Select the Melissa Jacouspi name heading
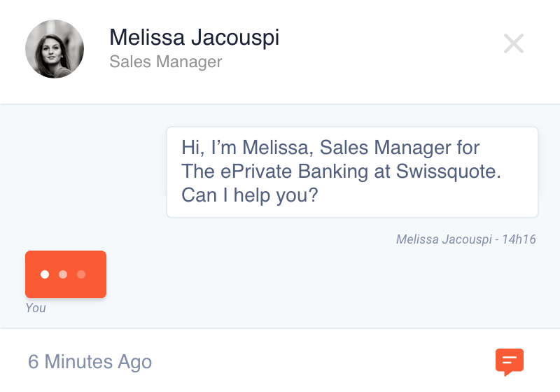Image resolution: width=560 pixels, height=392 pixels. [195, 38]
